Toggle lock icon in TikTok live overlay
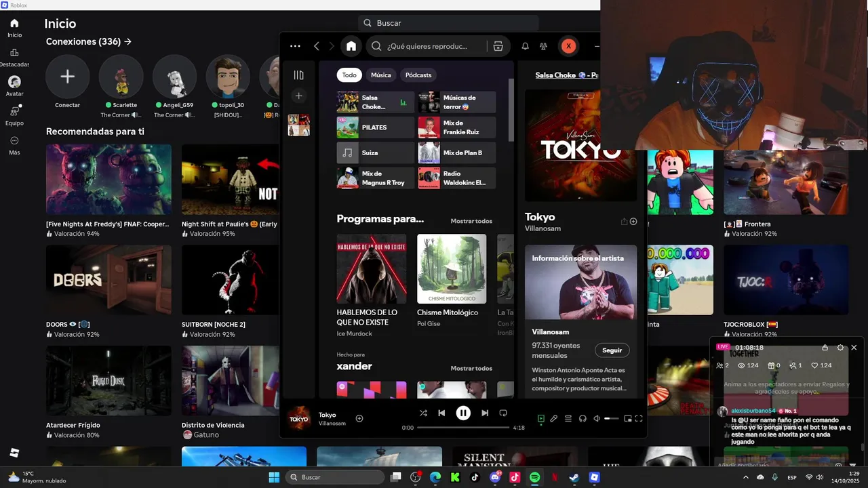868x488 pixels. (825, 347)
